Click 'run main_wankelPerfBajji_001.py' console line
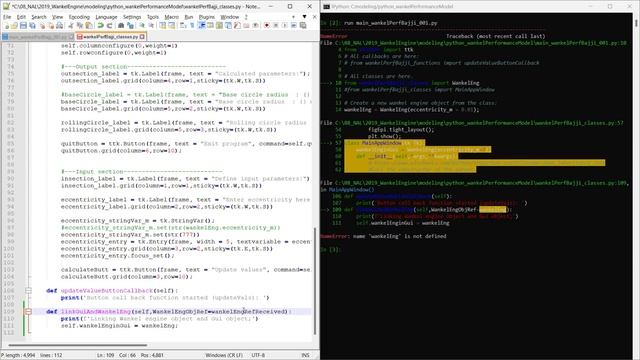 coord(391,23)
